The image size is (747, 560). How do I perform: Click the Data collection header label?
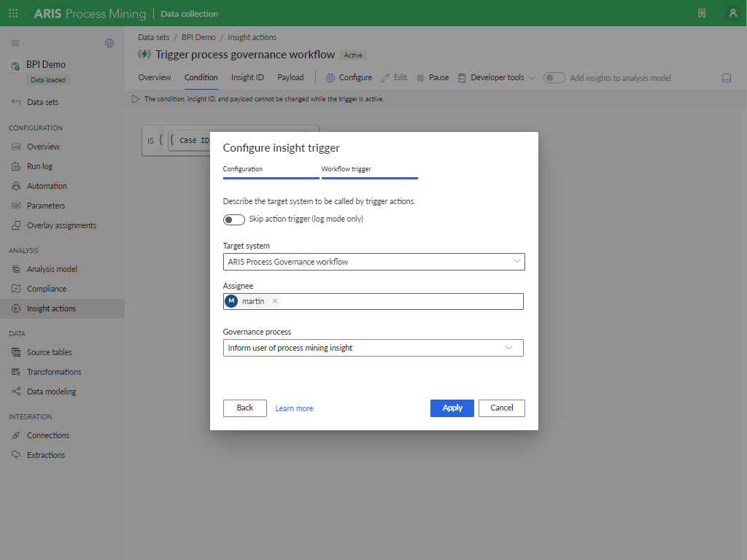coord(189,14)
